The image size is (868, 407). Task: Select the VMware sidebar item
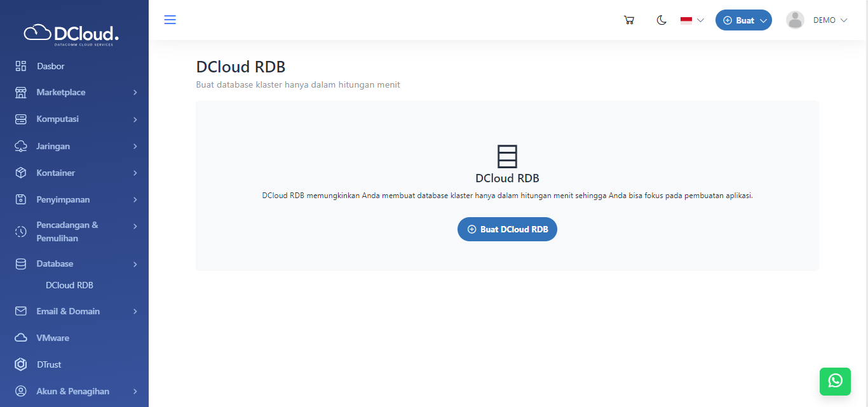pos(54,337)
